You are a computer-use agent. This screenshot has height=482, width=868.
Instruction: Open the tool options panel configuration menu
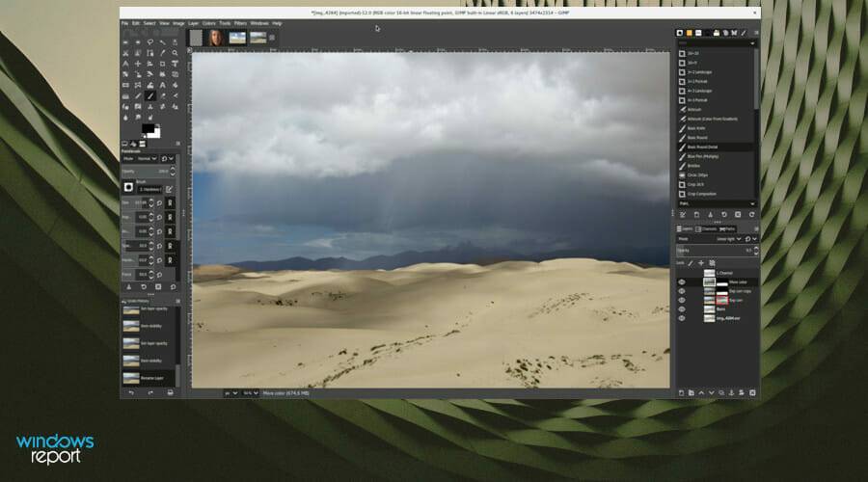[x=177, y=144]
